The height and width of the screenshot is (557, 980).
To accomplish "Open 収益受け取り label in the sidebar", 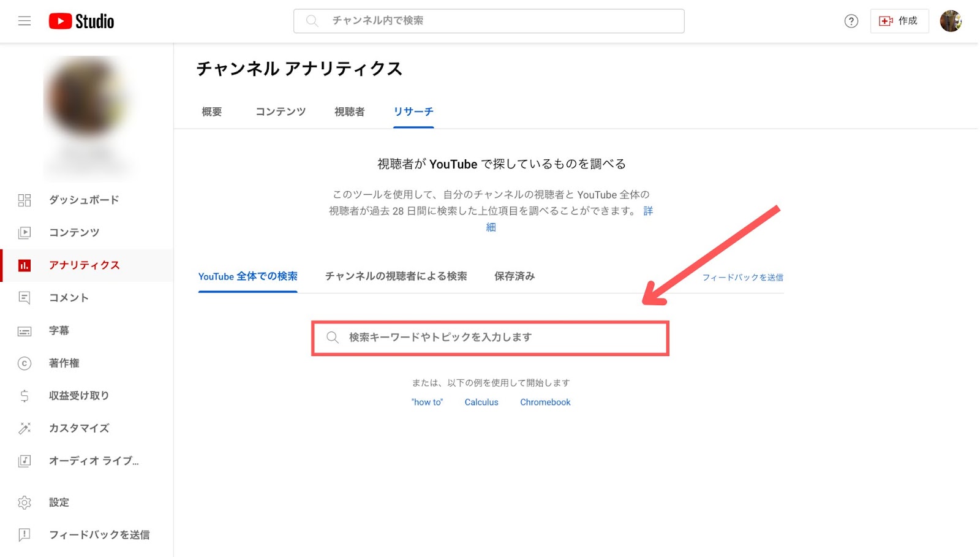I will point(79,395).
